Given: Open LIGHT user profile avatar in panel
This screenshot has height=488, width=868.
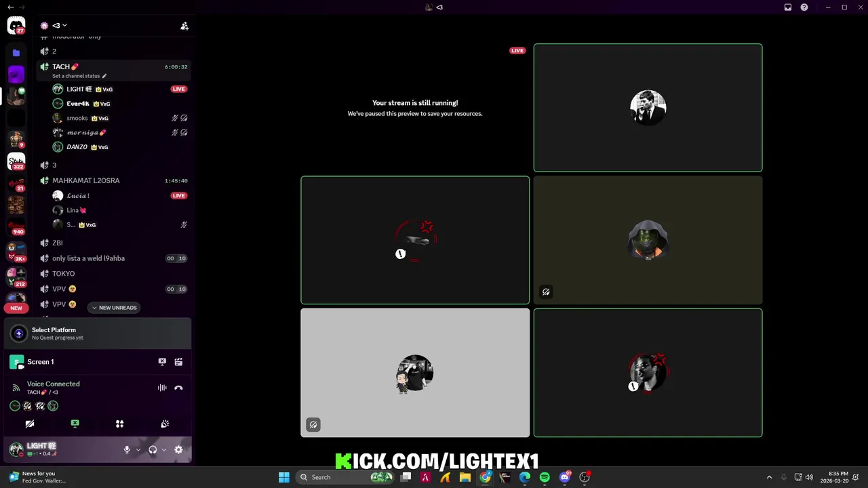Looking at the screenshot, I should click(x=16, y=449).
